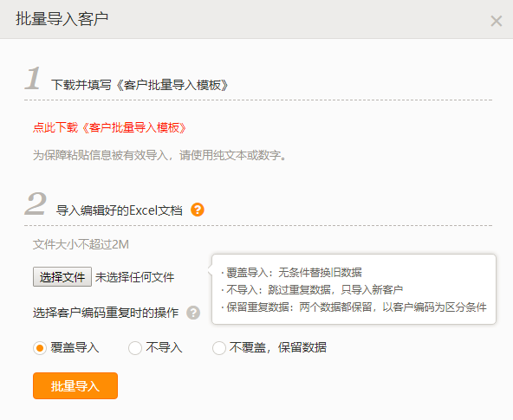Choose the 不导入 radio option
The height and width of the screenshot is (420, 513).
(x=135, y=348)
